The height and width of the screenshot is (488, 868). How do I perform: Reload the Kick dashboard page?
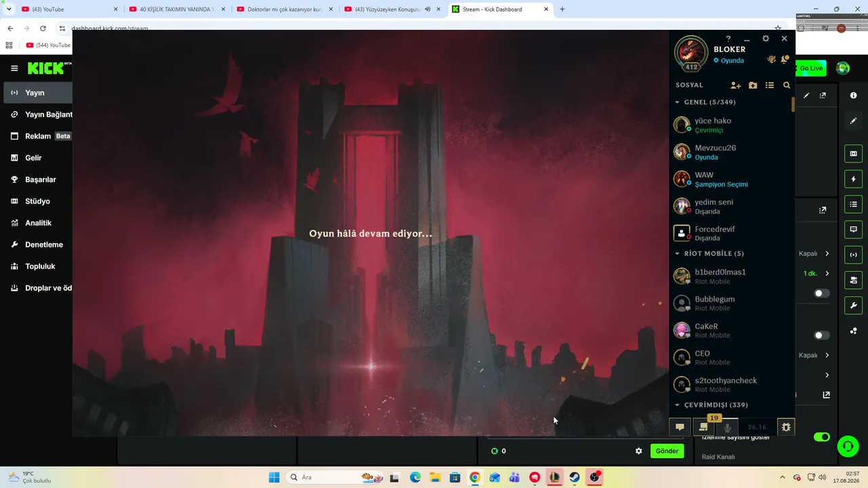tap(43, 28)
